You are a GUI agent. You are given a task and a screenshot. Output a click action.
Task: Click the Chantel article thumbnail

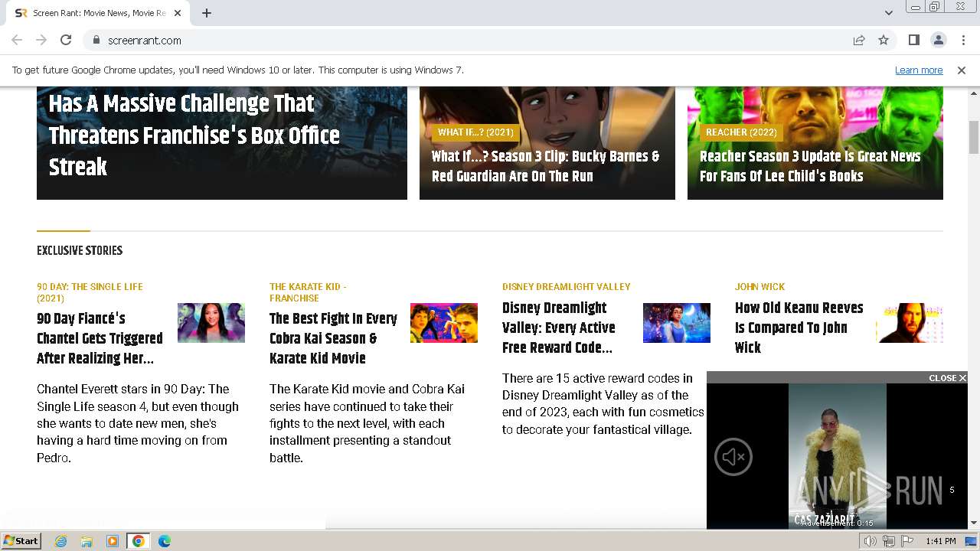click(211, 323)
